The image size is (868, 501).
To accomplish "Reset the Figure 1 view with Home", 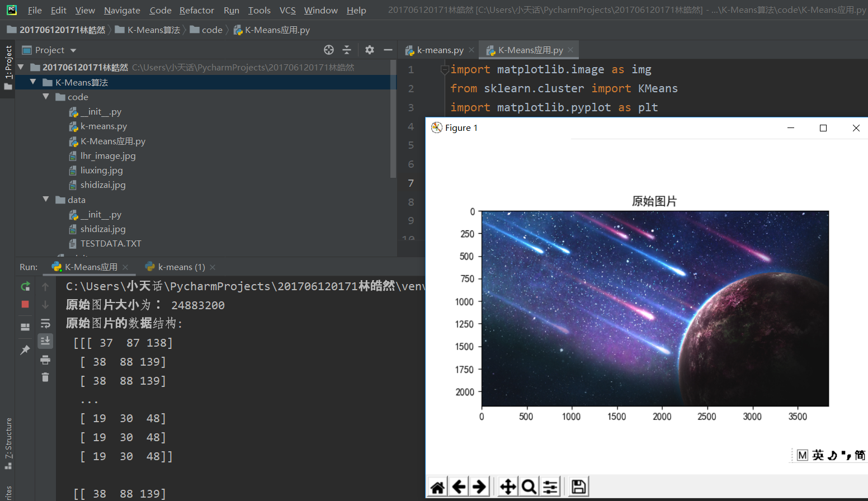I will tap(438, 487).
